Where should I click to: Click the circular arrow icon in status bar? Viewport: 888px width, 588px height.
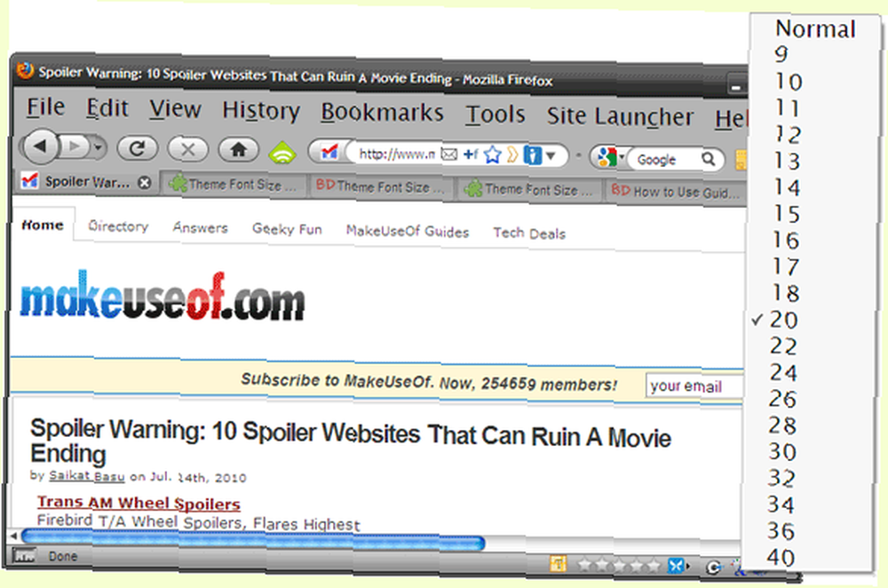pos(713,567)
